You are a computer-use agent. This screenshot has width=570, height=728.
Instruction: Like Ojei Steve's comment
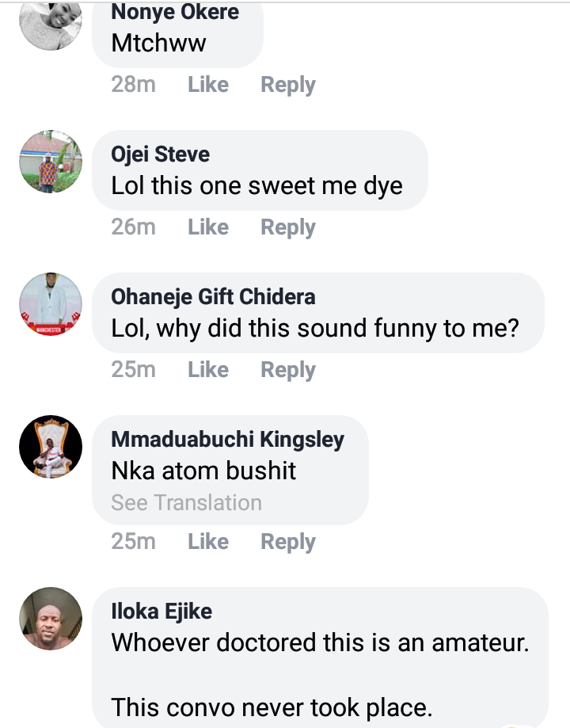[x=208, y=227]
